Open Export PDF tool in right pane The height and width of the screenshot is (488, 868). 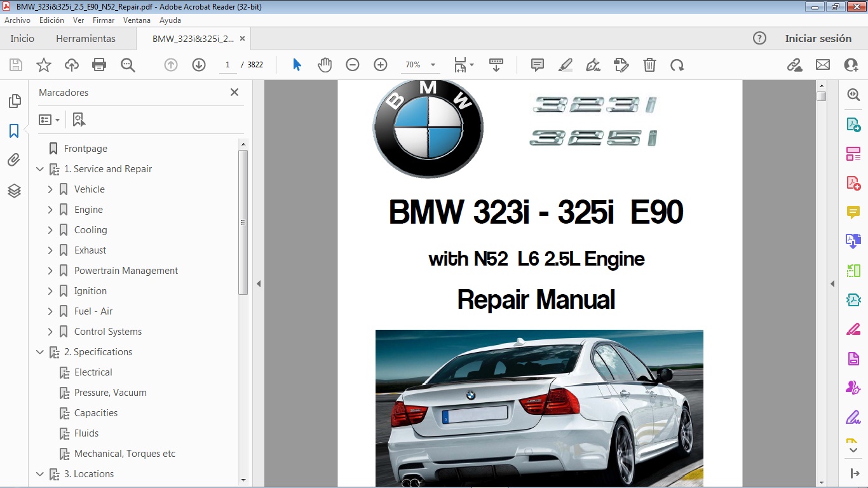point(853,124)
